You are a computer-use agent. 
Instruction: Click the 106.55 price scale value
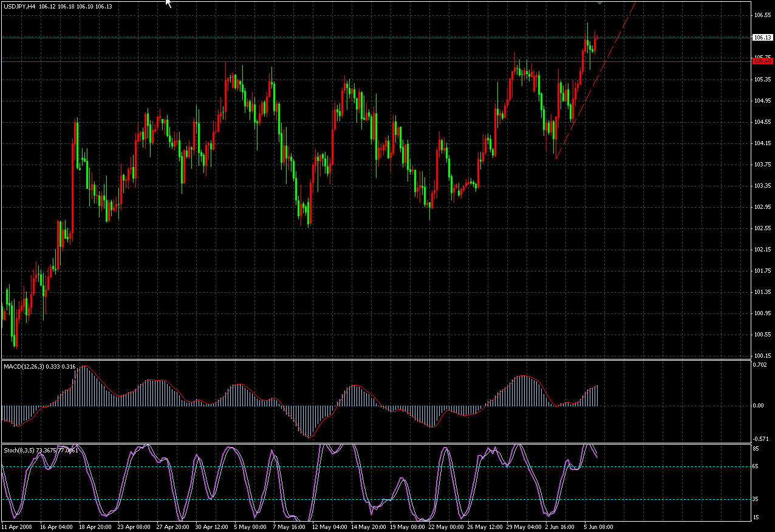point(762,14)
